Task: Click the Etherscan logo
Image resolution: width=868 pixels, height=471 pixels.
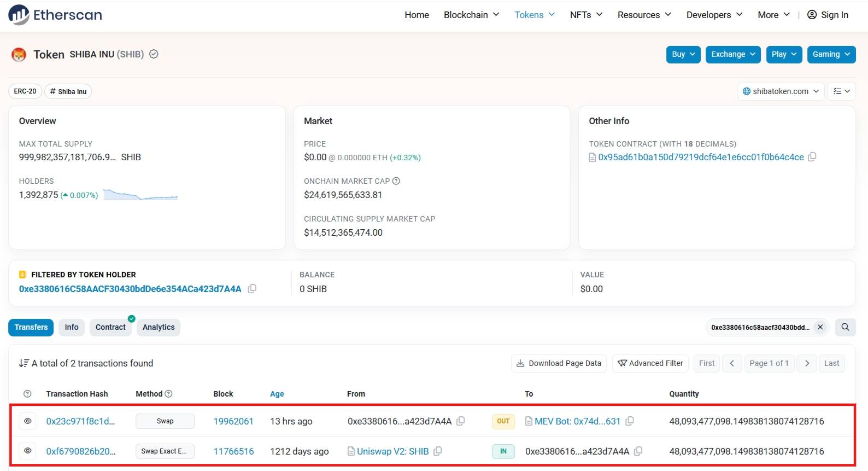Action: click(55, 15)
